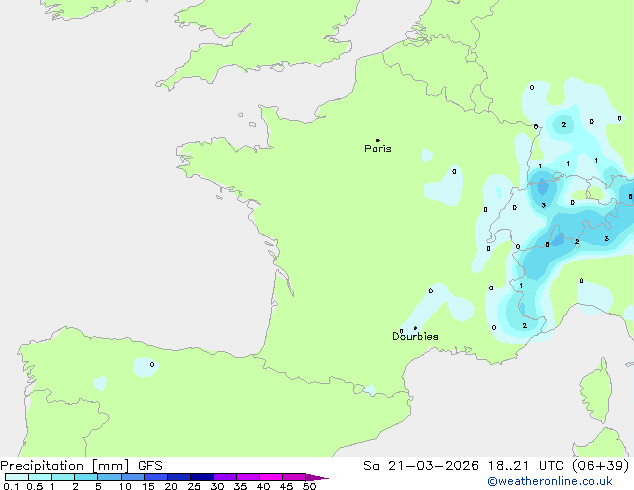Click the Dourbies station label
This screenshot has width=634, height=490.
pos(415,337)
